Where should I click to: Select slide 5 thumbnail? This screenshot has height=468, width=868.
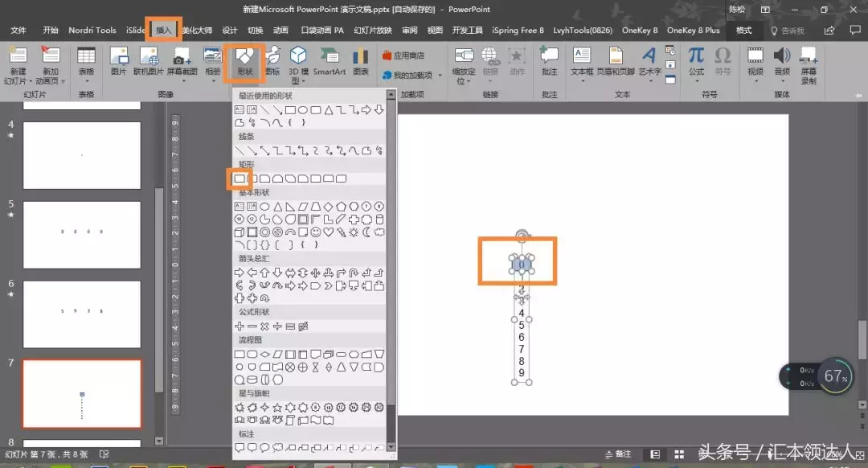click(82, 235)
